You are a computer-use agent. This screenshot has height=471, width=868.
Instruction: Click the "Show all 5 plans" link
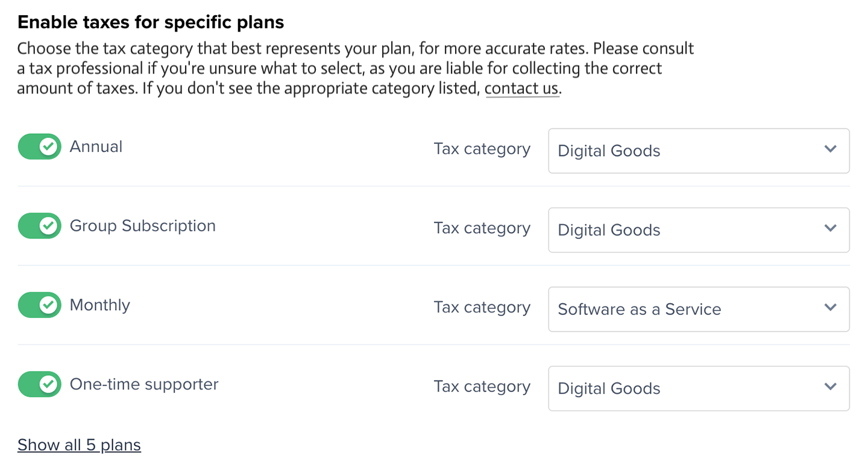(79, 445)
